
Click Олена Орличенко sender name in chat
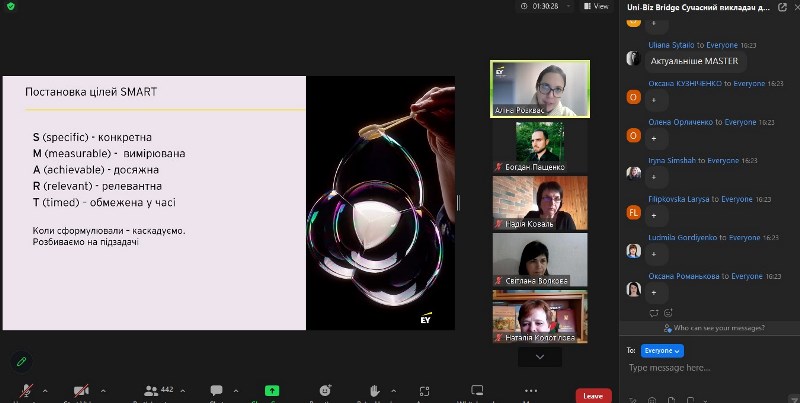pos(681,122)
